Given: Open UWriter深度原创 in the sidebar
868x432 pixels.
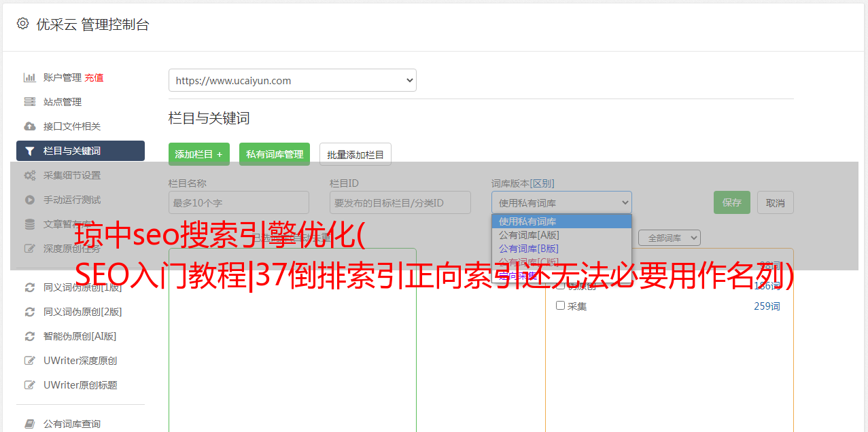Looking at the screenshot, I should [x=80, y=361].
